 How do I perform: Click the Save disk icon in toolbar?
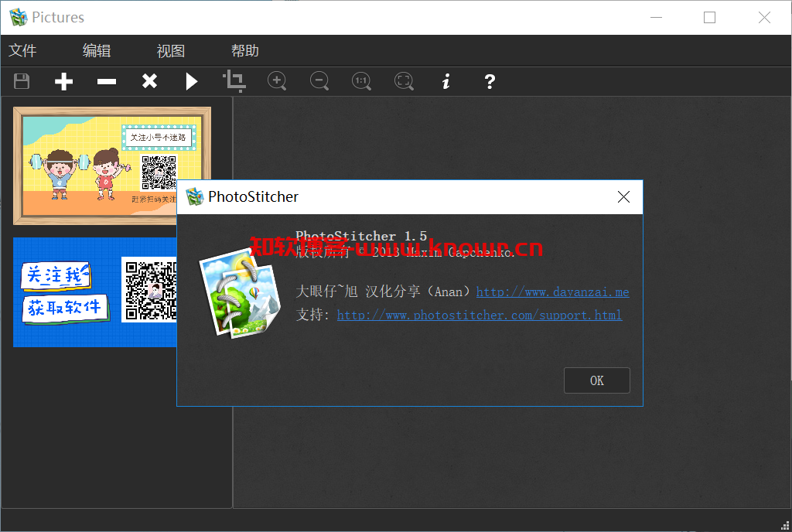point(22,80)
